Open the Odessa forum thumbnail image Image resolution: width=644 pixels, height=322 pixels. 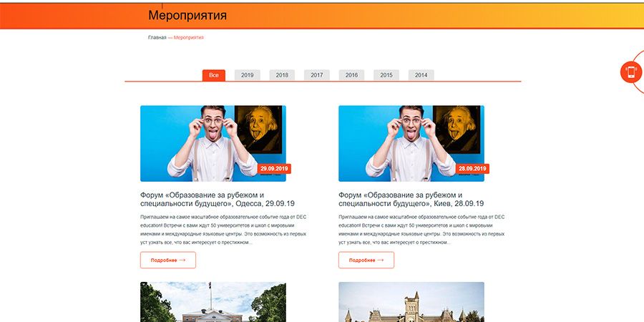pos(213,143)
